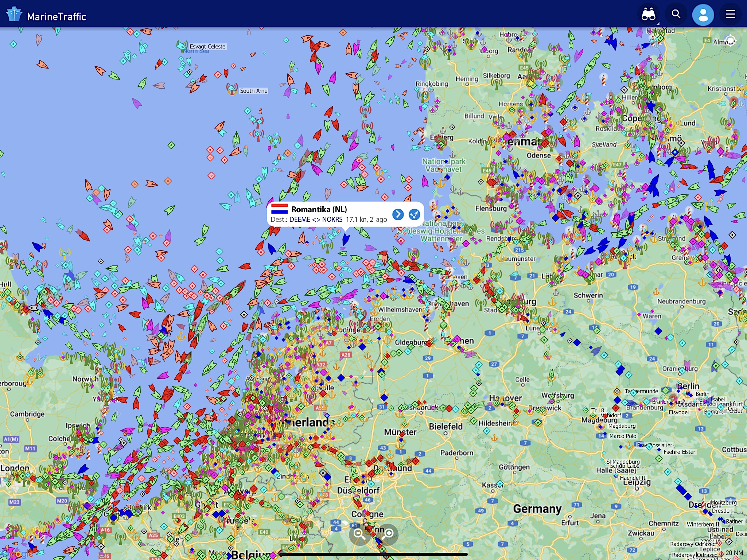Expand Romantika vessel details with the chevron
747x560 pixels.
tap(398, 214)
